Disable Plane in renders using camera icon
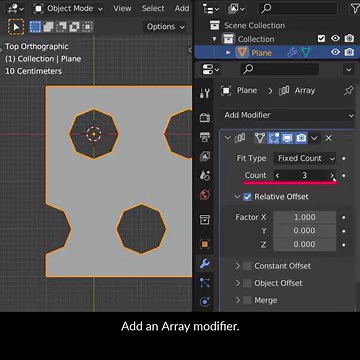This screenshot has width=360, height=360. [349, 52]
